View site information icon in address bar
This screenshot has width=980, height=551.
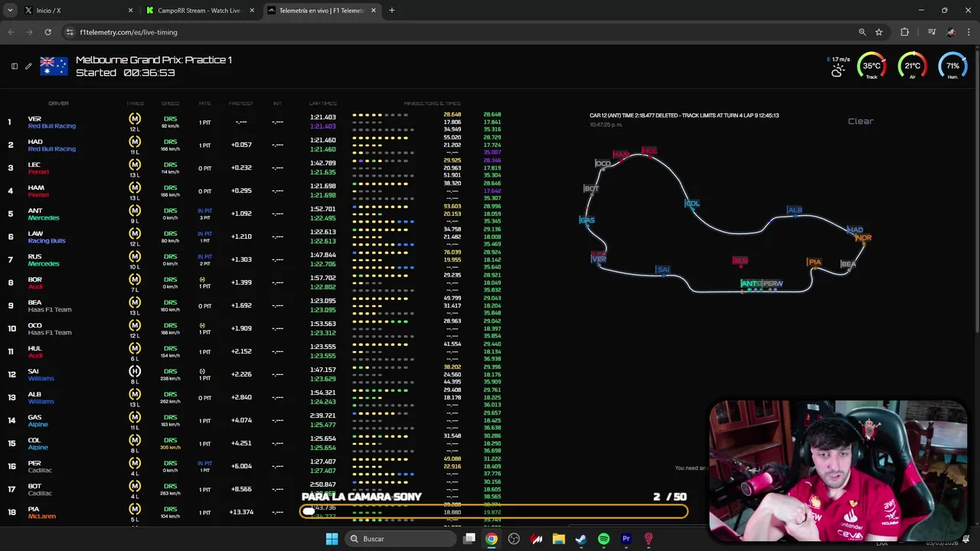[x=70, y=32]
